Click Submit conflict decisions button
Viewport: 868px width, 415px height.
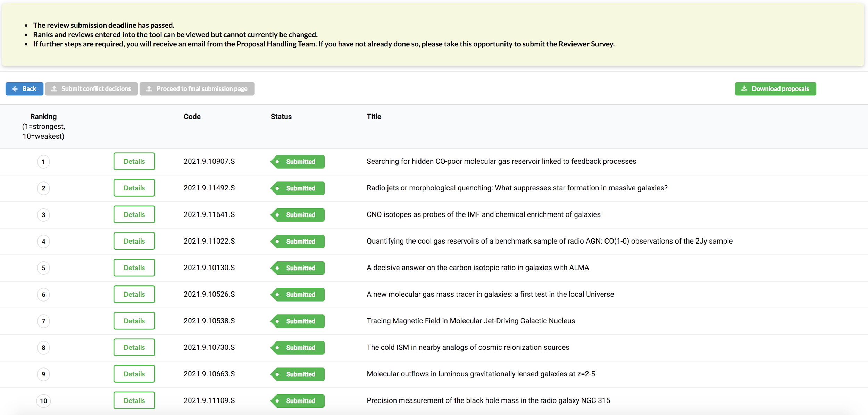pos(91,89)
